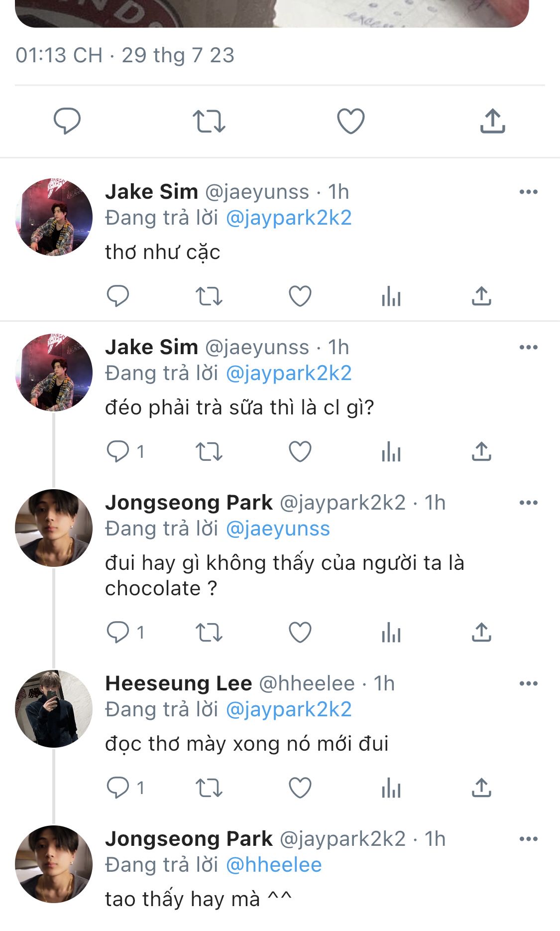Retweet Jake's "trà sữa" tweet
This screenshot has height=931, width=560.
(x=209, y=452)
